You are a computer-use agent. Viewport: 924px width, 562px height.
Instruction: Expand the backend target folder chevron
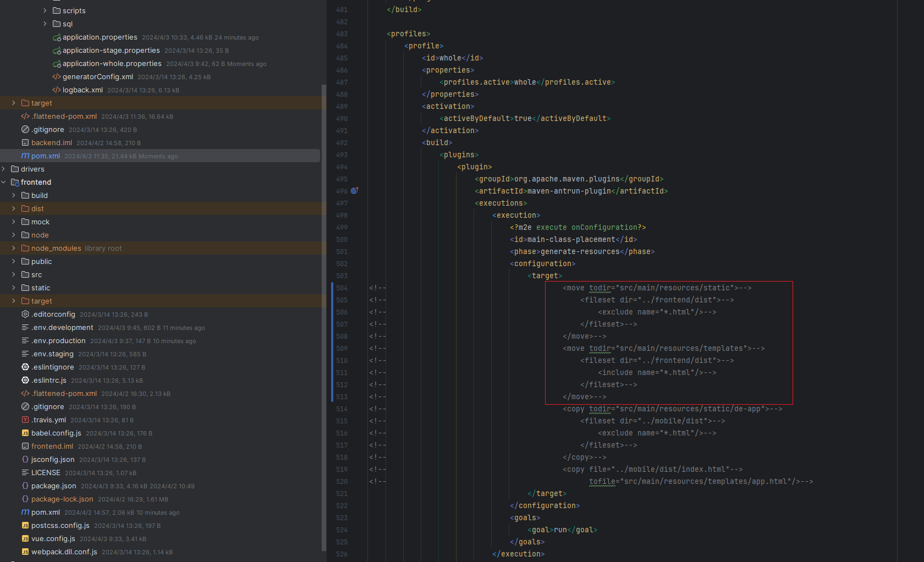pos(14,103)
